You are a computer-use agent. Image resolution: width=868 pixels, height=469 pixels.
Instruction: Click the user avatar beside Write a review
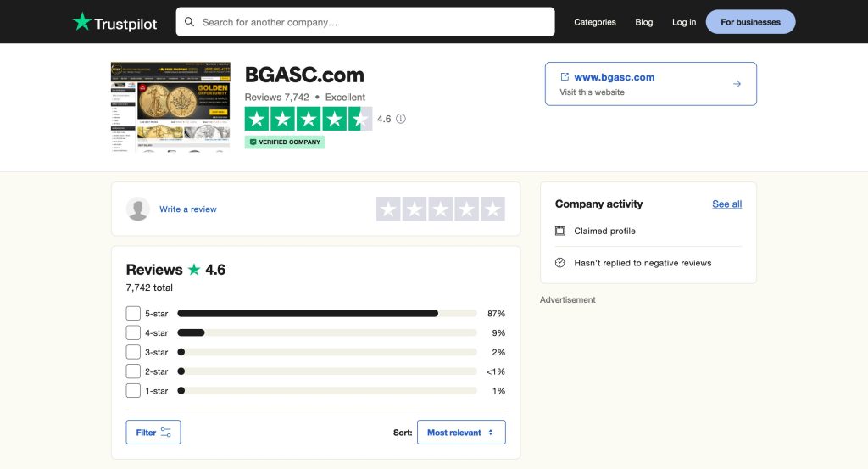click(138, 209)
